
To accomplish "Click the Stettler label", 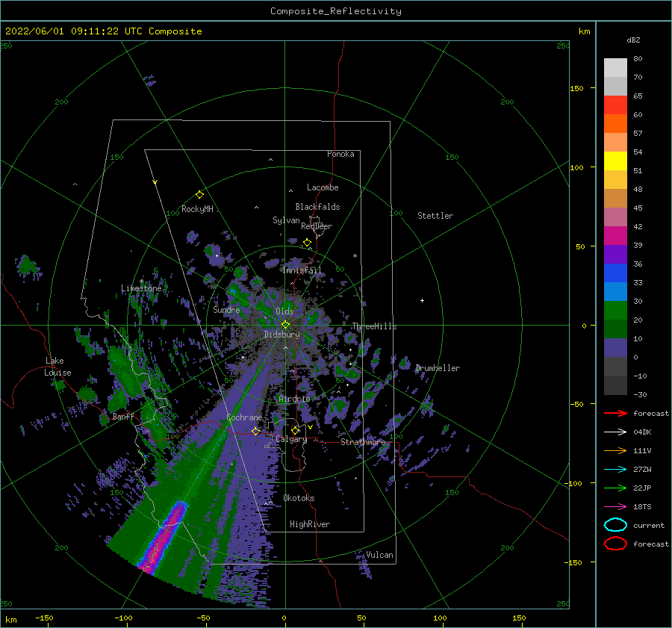I will point(435,216).
